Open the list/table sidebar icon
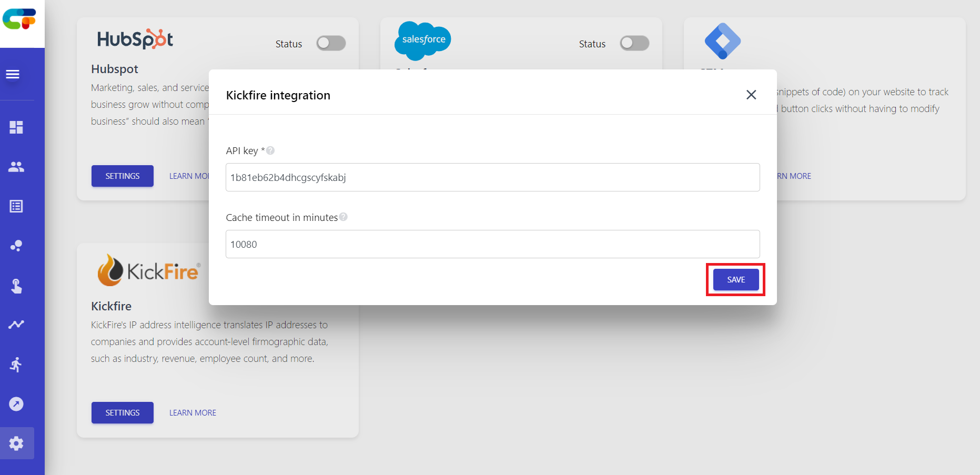This screenshot has width=980, height=475. 16,206
